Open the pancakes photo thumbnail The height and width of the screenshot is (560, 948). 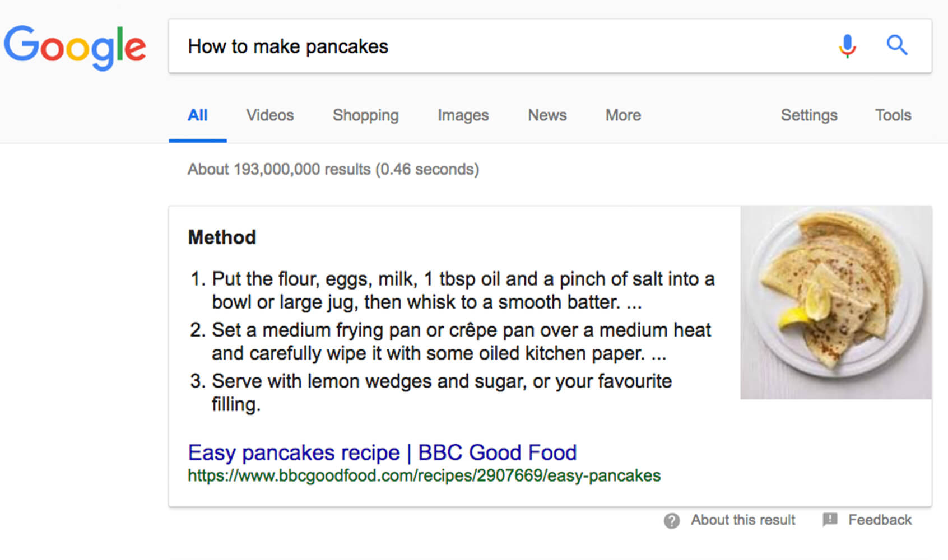pos(836,302)
